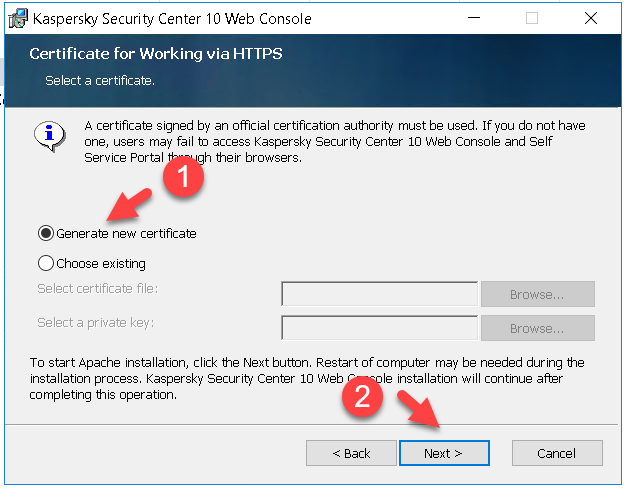Click the Select certificate file text field
Viewport: 628px width, 489px height.
tap(379, 294)
